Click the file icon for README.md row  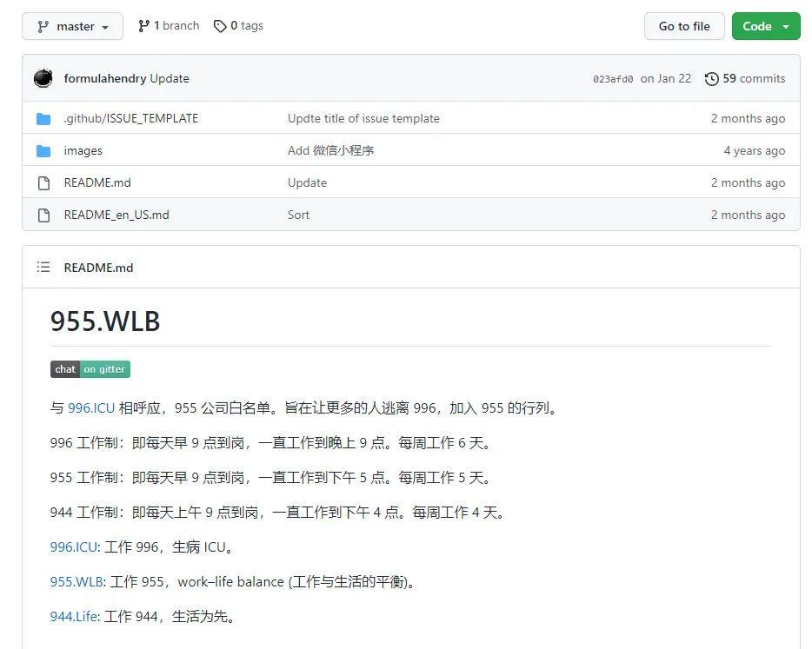click(44, 183)
